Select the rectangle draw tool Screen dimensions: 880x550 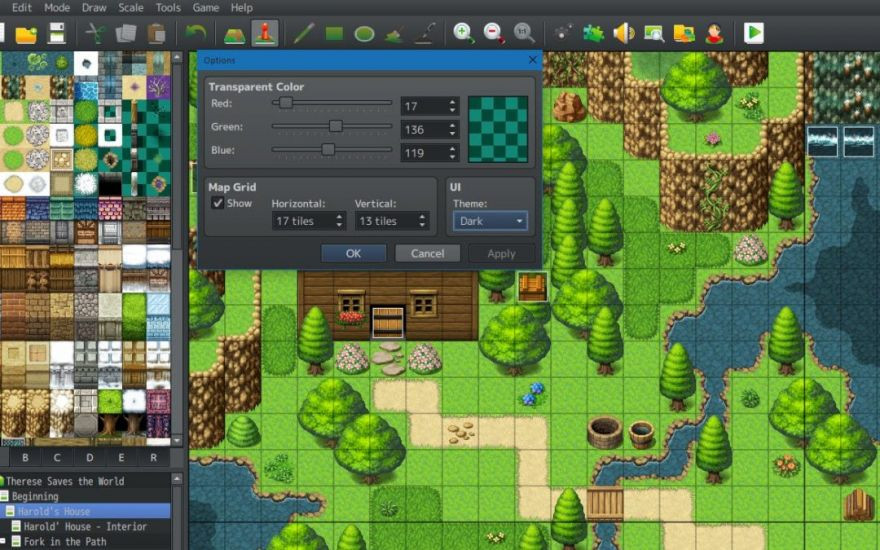pos(334,34)
